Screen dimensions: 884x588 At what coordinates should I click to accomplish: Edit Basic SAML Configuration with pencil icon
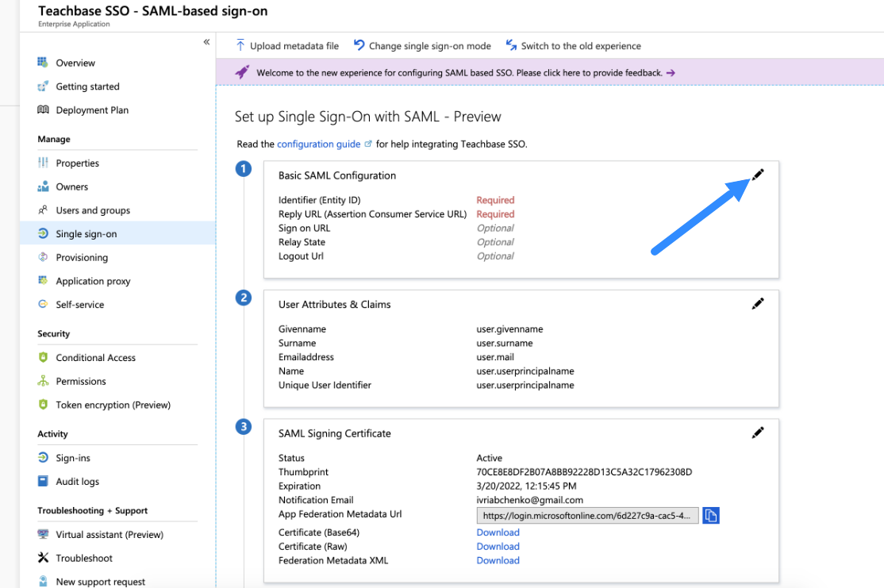coord(758,175)
